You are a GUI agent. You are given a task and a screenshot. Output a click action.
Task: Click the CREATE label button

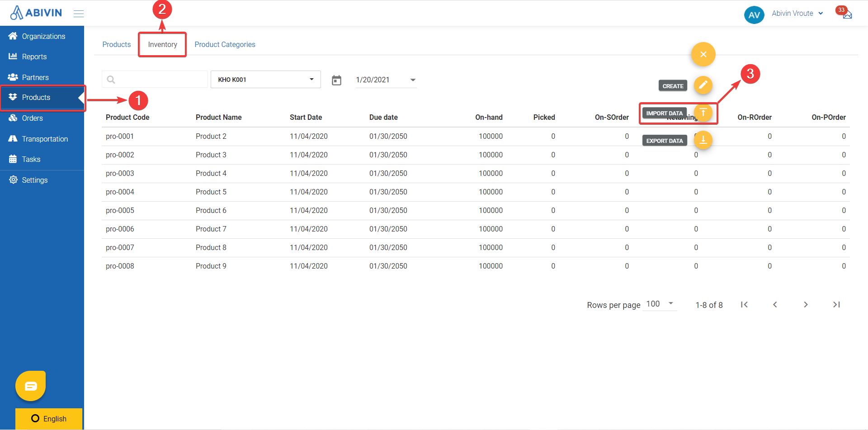(x=673, y=86)
